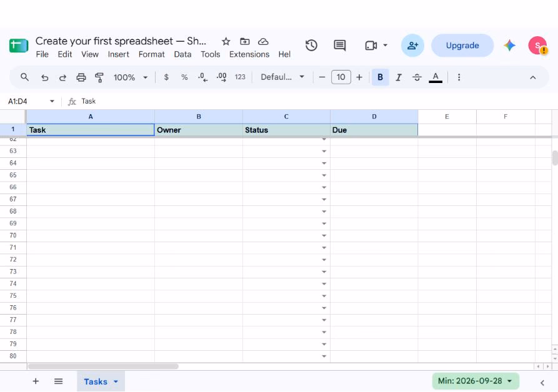Screen dimensions: 558x392
Task: Toggle italic formatting
Action: 399,77
